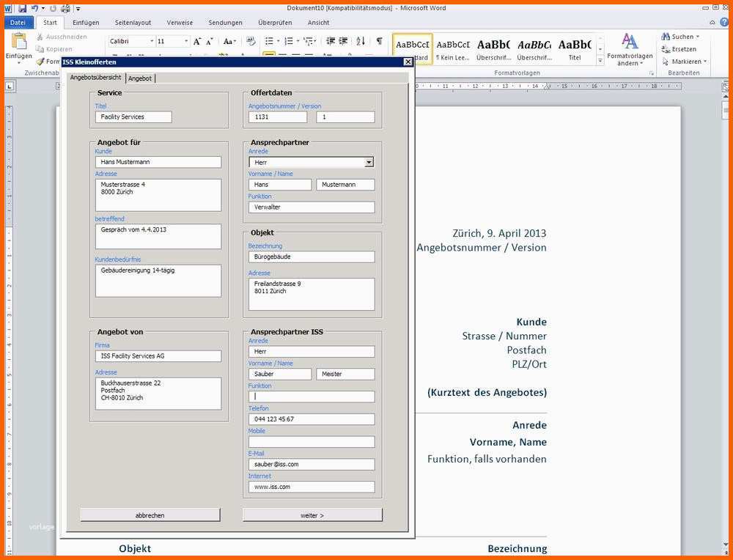
Task: Open undo history dropdown arrow
Action: click(x=43, y=8)
